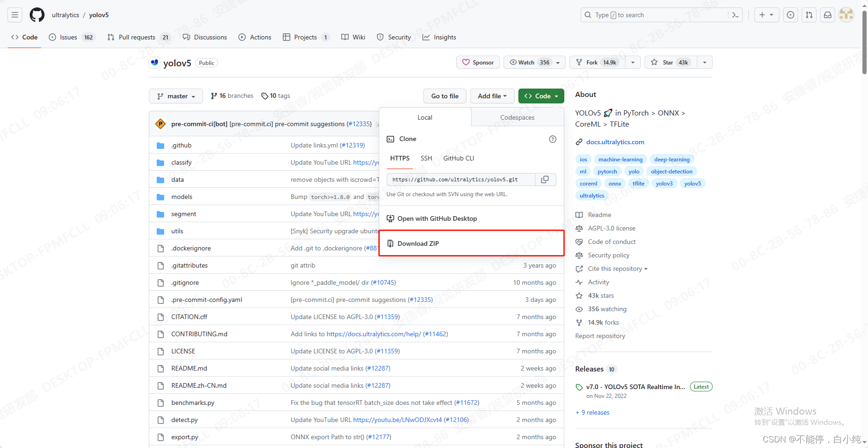Viewport: 868px width, 448px height.
Task: Click Open with GitHub Desktop
Action: [x=472, y=218]
